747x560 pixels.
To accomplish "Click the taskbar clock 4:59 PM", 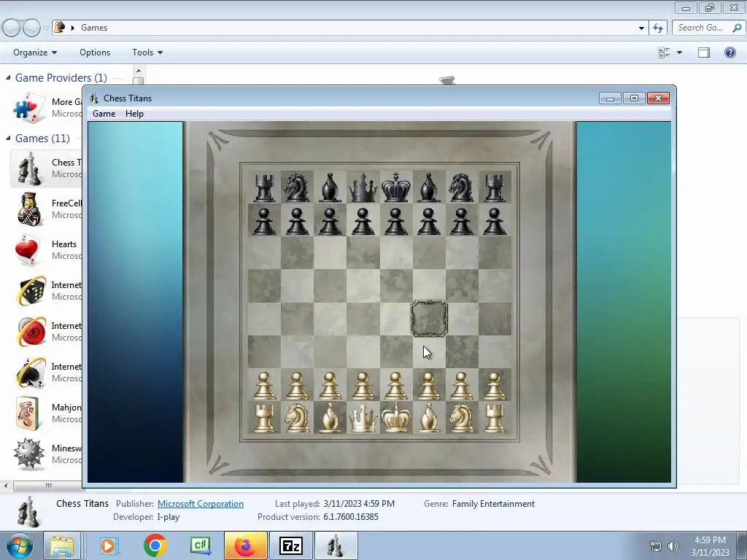I will click(x=710, y=540).
